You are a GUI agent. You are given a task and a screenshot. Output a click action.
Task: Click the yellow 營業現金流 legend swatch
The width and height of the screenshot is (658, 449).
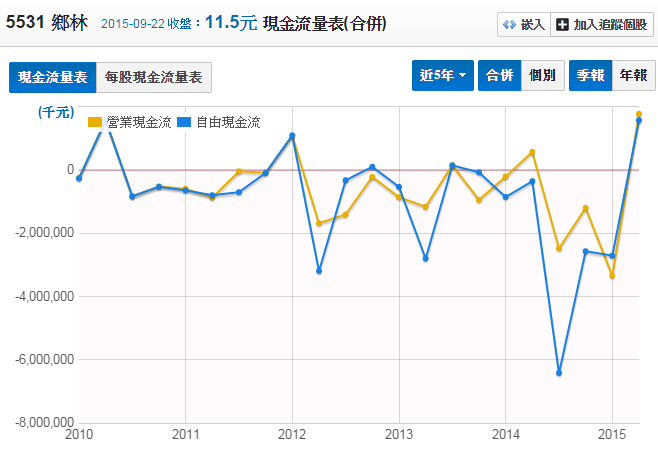(x=95, y=122)
